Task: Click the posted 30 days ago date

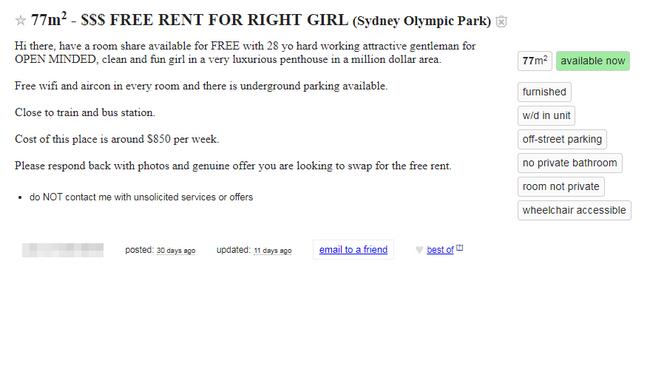Action: click(176, 251)
